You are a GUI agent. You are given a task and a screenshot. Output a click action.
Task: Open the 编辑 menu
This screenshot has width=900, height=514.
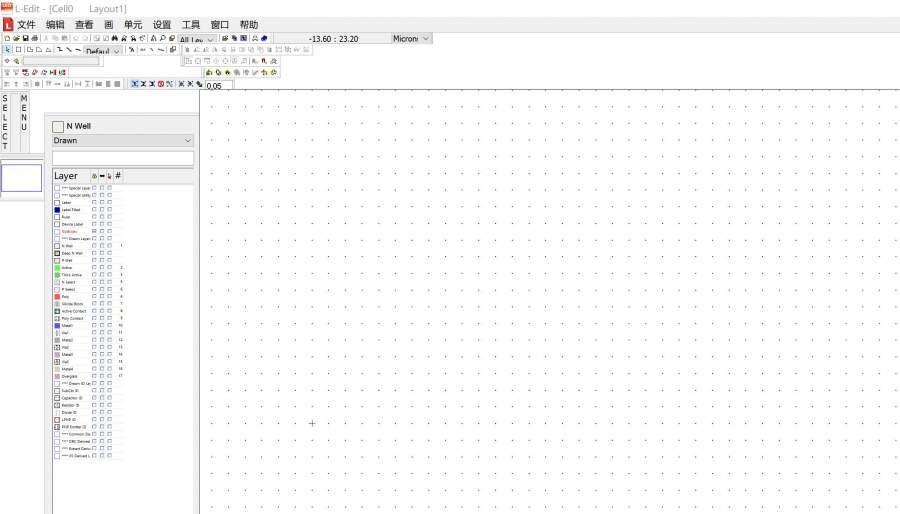(x=55, y=25)
